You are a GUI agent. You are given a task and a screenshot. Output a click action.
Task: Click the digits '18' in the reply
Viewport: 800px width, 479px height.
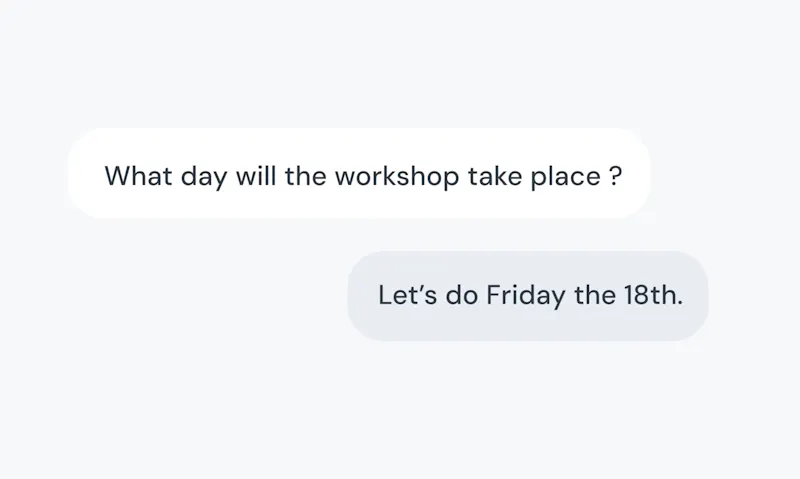pyautogui.click(x=637, y=295)
